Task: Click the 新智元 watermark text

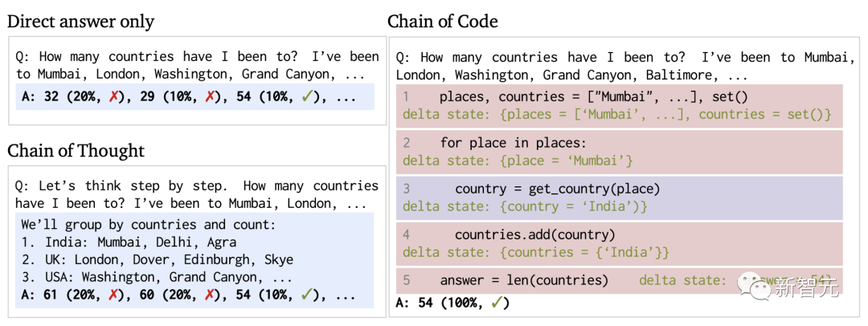Action: pyautogui.click(x=807, y=286)
